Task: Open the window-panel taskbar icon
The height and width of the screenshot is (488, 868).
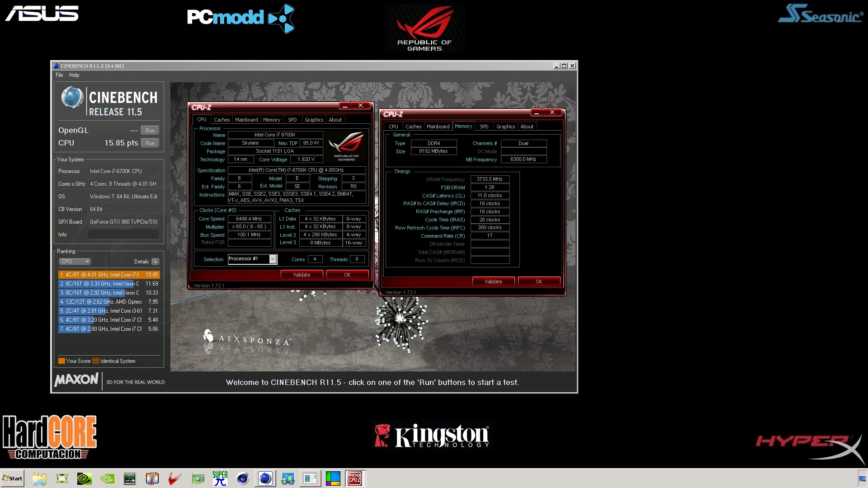Action: [311, 479]
